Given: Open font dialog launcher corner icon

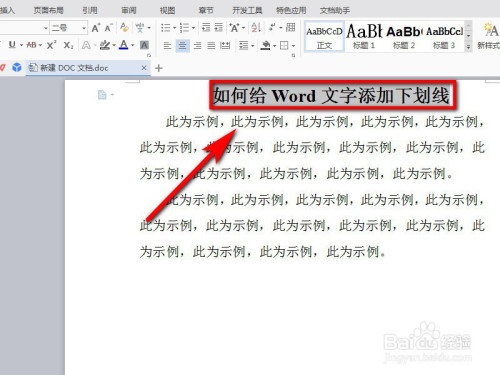Looking at the screenshot, I should (149, 55).
